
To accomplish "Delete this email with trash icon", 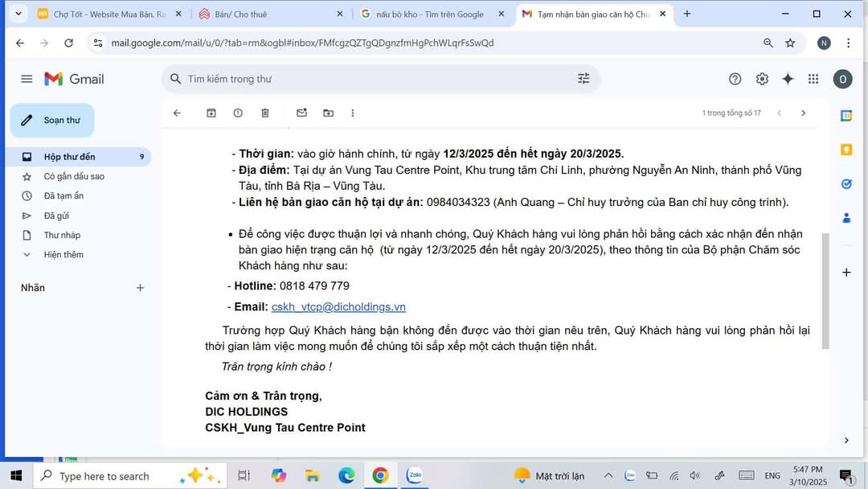I will pos(265,113).
